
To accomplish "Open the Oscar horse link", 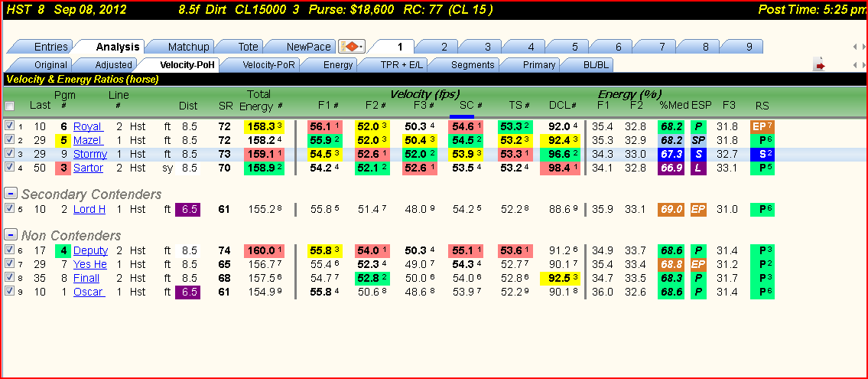I will coord(89,292).
